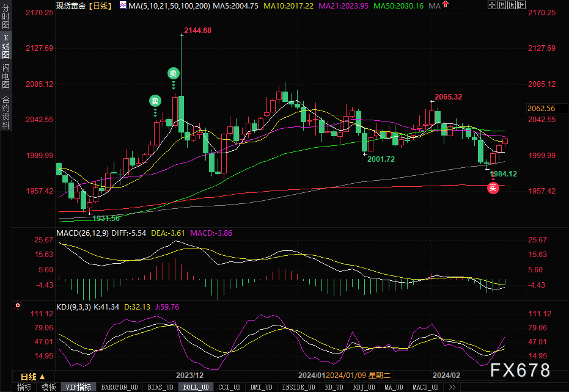Click the red up arrow after MA labels

click(x=447, y=5)
